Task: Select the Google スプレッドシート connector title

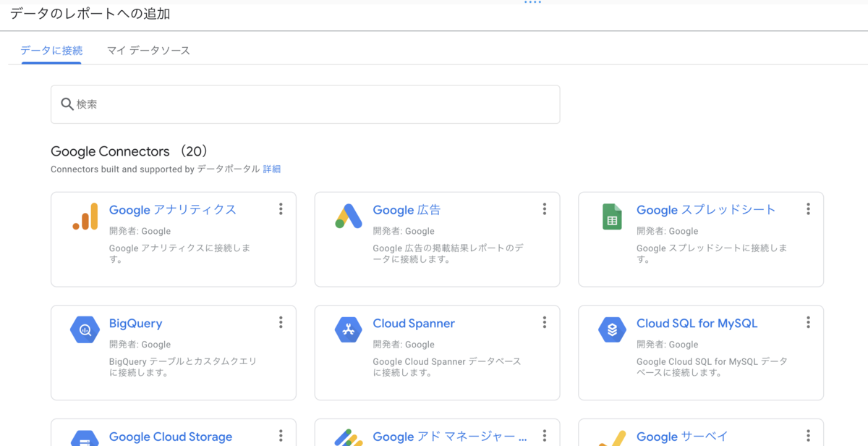Action: (x=706, y=210)
